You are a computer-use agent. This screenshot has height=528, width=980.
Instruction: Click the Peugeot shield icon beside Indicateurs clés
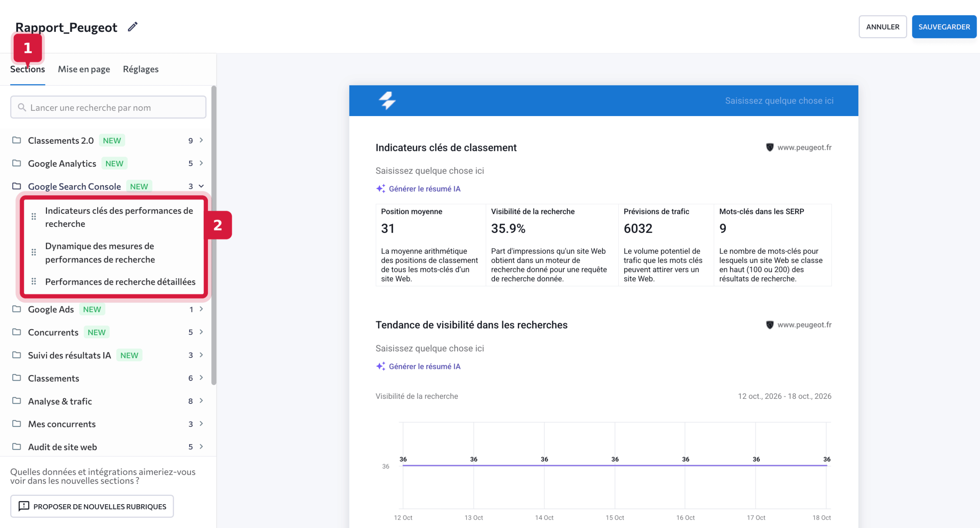click(x=769, y=147)
